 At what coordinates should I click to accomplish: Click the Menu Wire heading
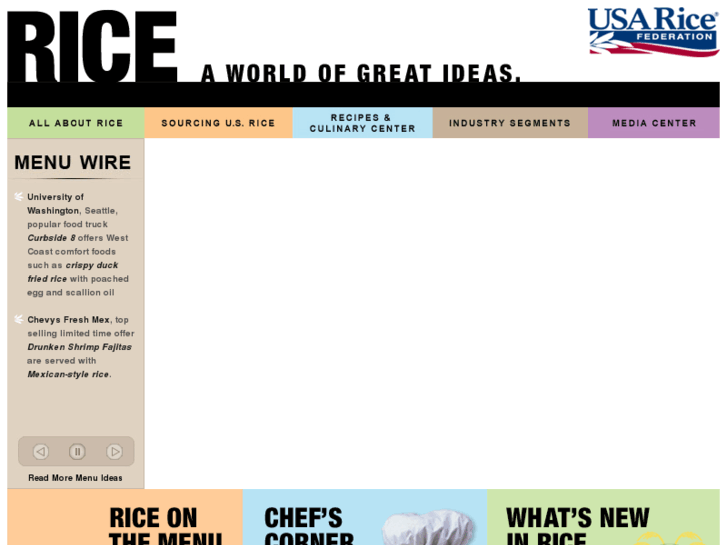click(x=73, y=162)
